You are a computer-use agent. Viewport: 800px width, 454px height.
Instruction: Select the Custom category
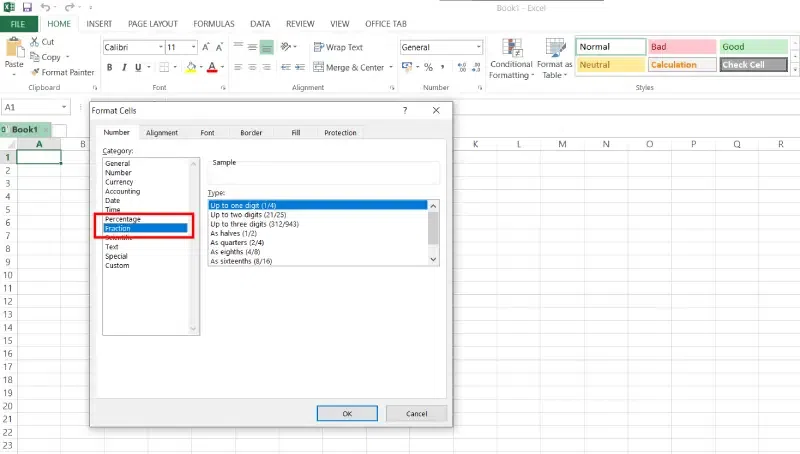117,266
